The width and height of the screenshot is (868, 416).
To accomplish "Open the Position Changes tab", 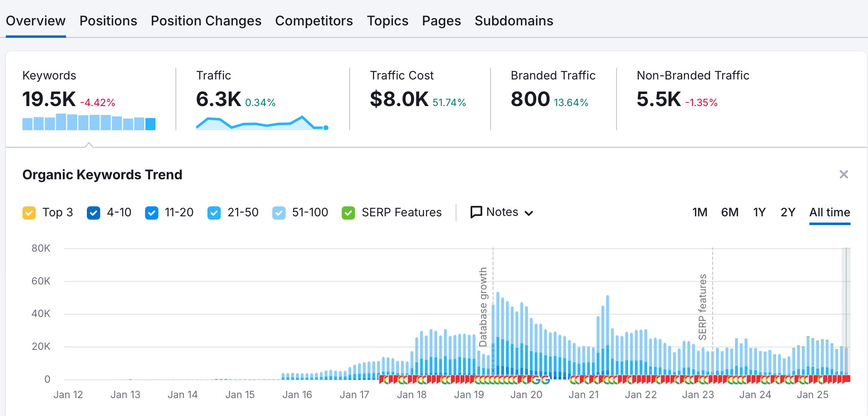I will pos(206,21).
